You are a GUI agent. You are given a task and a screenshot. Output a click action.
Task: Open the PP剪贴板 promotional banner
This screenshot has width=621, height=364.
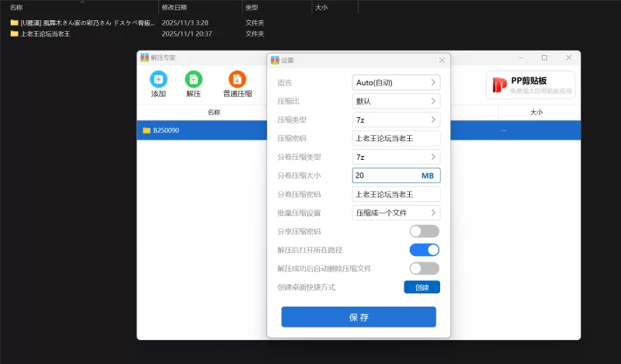click(x=531, y=85)
